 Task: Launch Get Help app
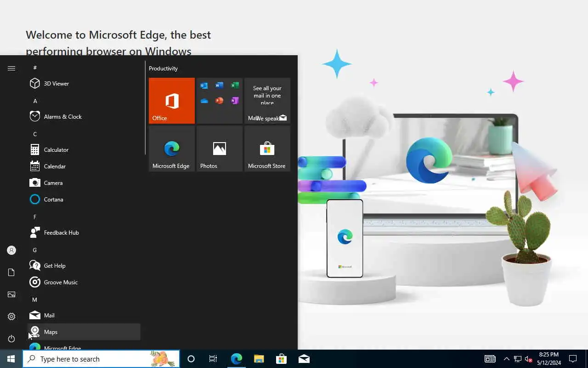coord(84,265)
